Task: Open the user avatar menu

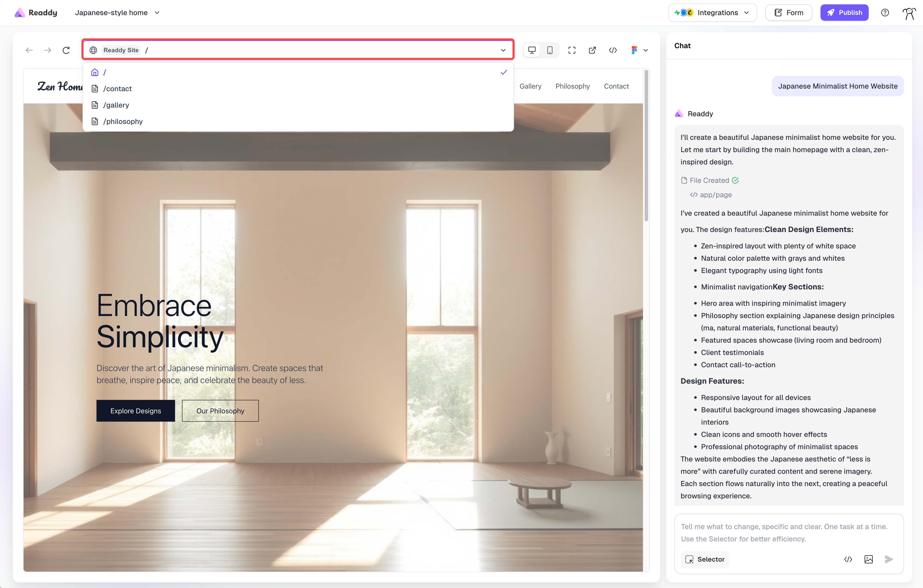Action: 908,13
